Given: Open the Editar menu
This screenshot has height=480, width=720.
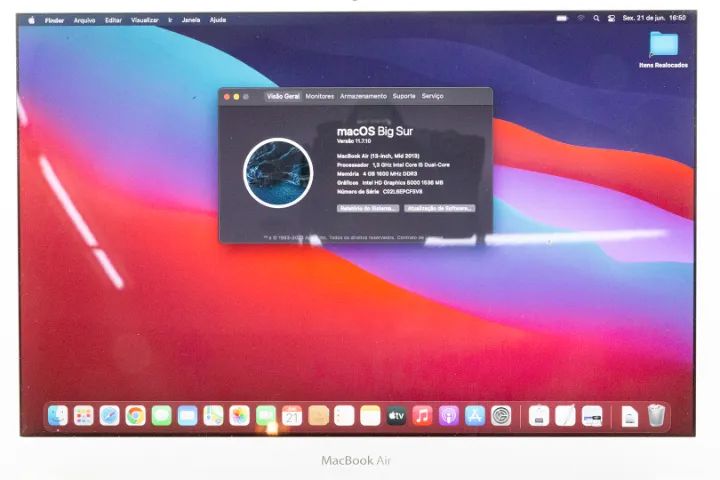Looking at the screenshot, I should 113,20.
